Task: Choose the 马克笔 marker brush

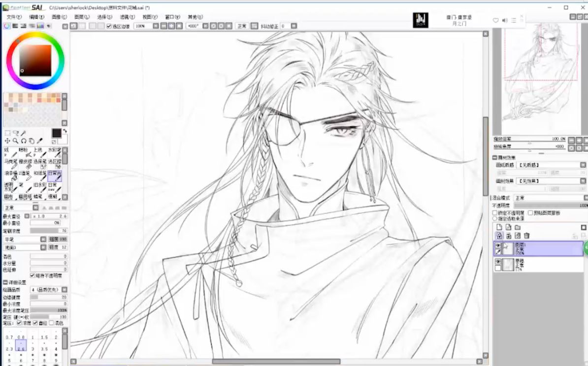Action: [x=10, y=164]
